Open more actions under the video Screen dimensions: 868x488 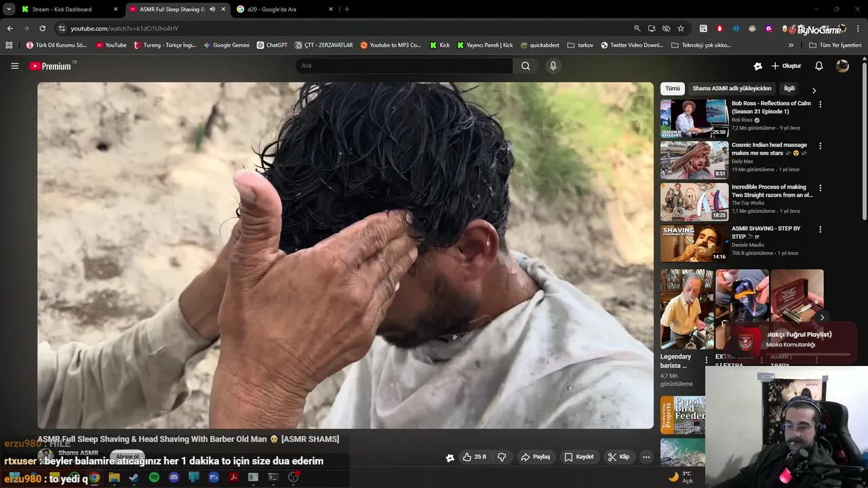tap(646, 457)
